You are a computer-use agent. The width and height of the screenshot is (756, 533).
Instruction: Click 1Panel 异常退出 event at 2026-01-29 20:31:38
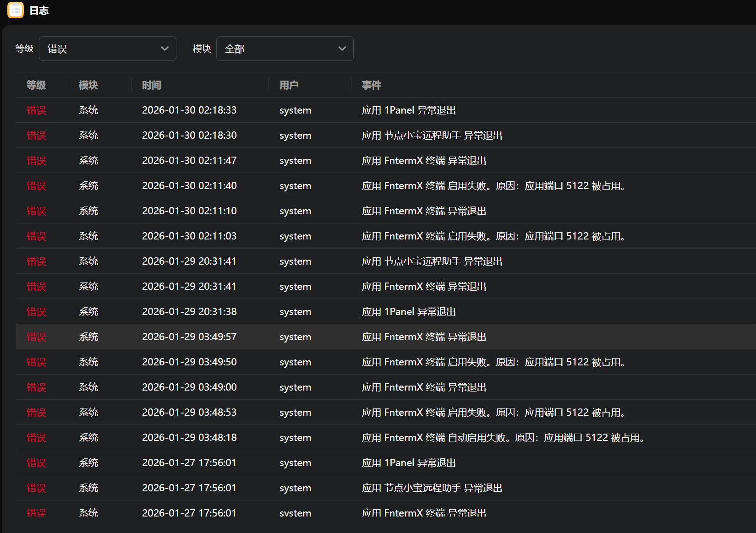(x=409, y=311)
